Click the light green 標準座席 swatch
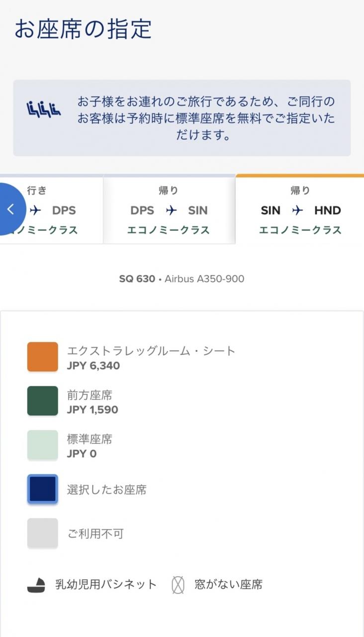 42,445
